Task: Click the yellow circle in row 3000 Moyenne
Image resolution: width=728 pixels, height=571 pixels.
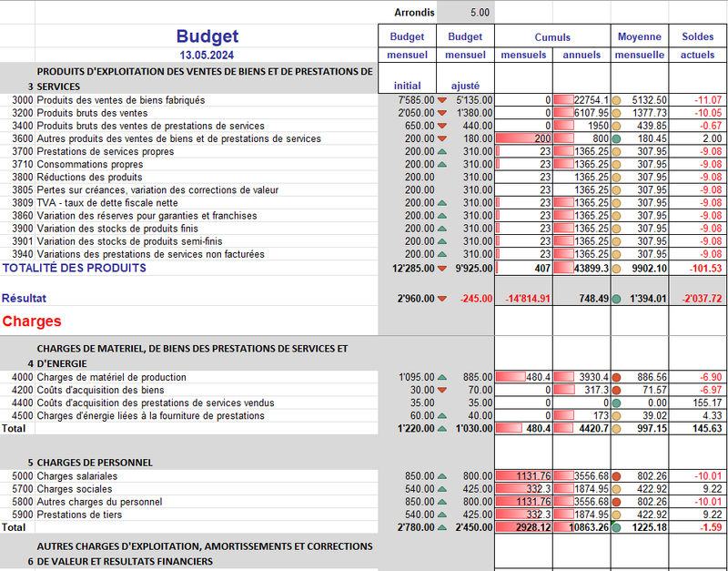Action: [x=617, y=100]
